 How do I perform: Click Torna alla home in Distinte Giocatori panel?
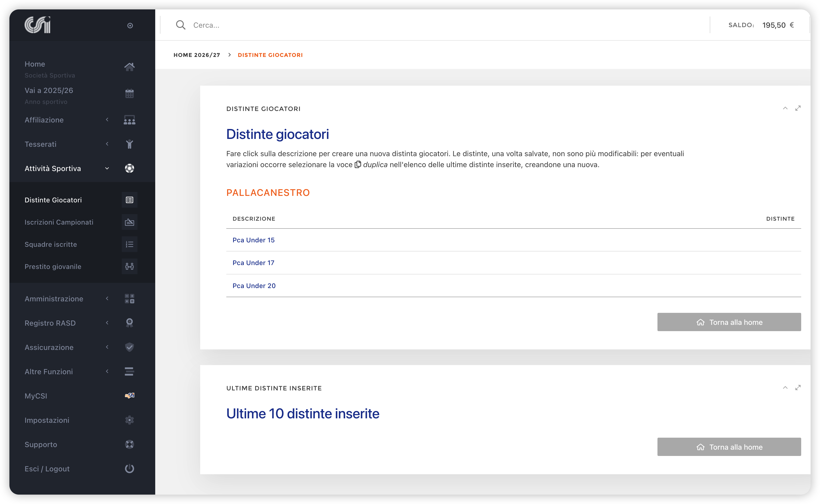pyautogui.click(x=729, y=322)
